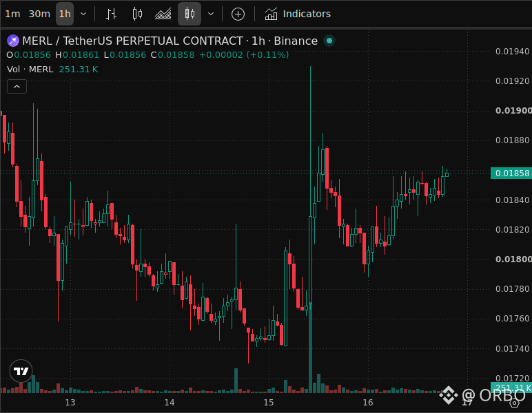The width and height of the screenshot is (532, 413).
Task: Click the 0.01940 price axis label
Action: point(512,52)
